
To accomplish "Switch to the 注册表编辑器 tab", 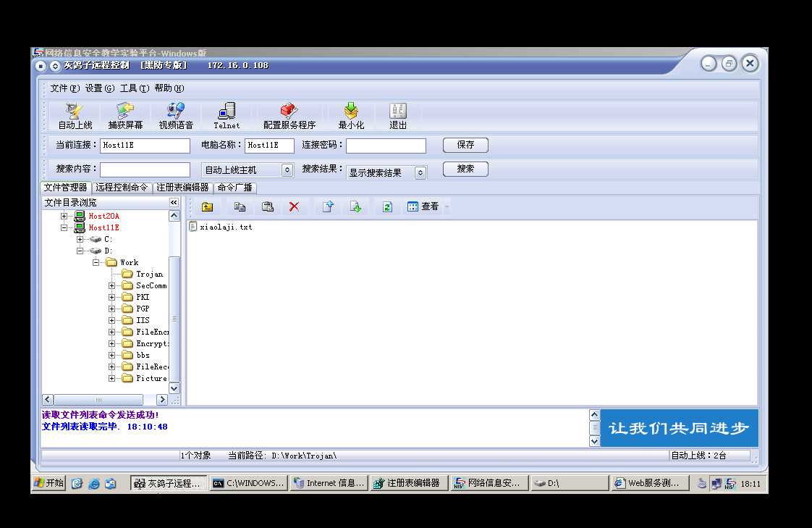I will click(x=182, y=187).
